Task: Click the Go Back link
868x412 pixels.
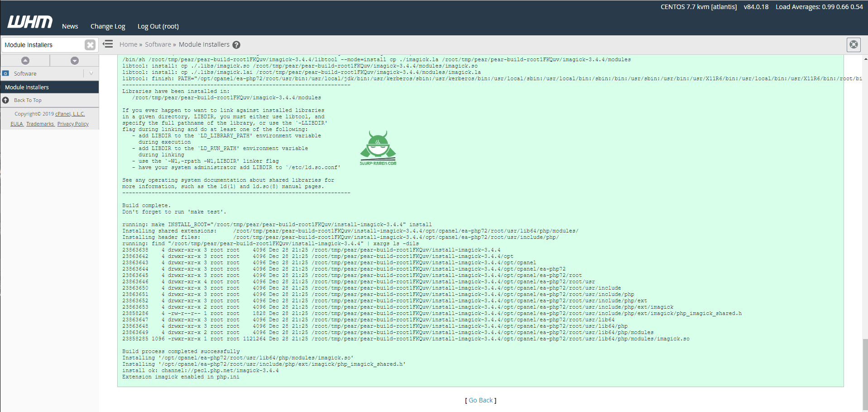Action: click(480, 400)
